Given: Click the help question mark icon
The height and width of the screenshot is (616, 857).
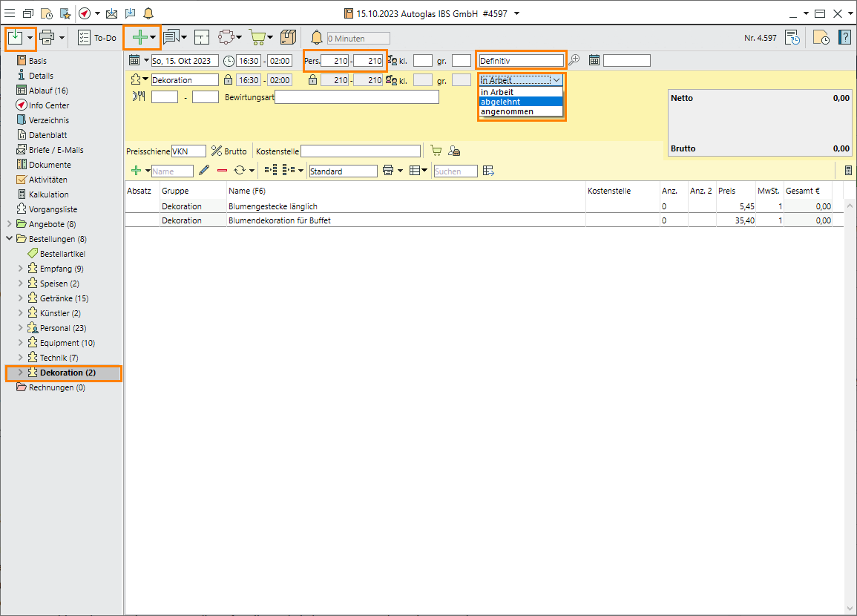Looking at the screenshot, I should click(844, 38).
